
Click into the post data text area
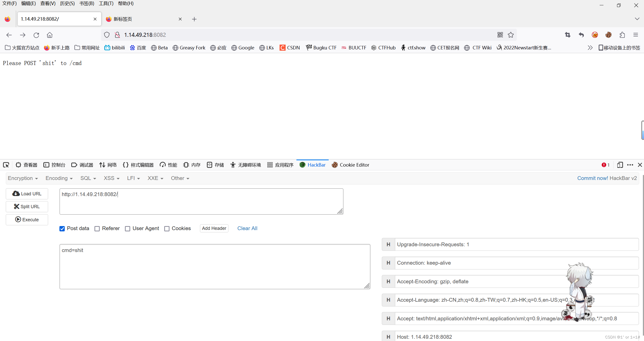pyautogui.click(x=215, y=266)
